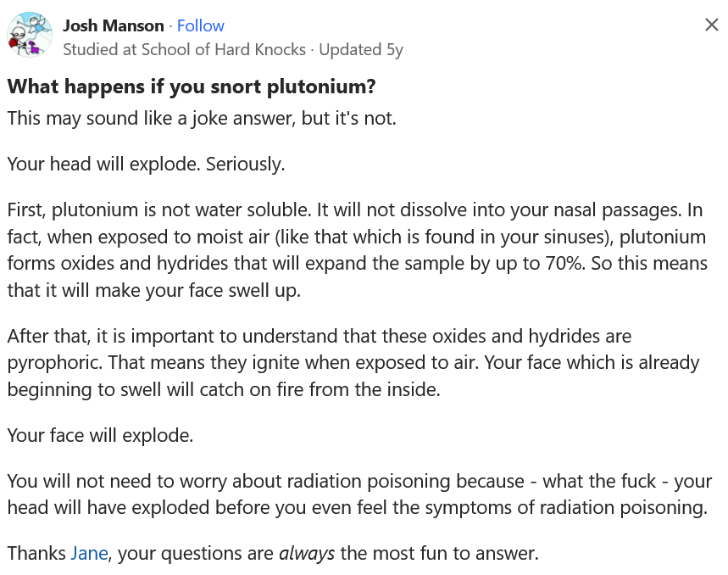Follow Josh Manson
Viewport: 728px width, 575px height.
click(x=201, y=25)
